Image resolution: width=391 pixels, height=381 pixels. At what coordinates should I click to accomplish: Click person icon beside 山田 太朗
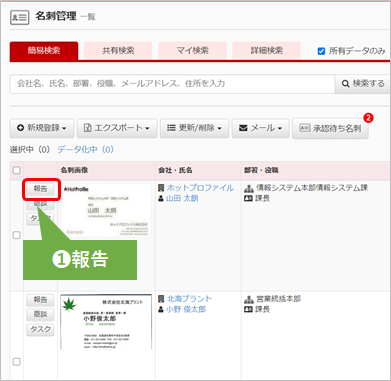coord(161,199)
